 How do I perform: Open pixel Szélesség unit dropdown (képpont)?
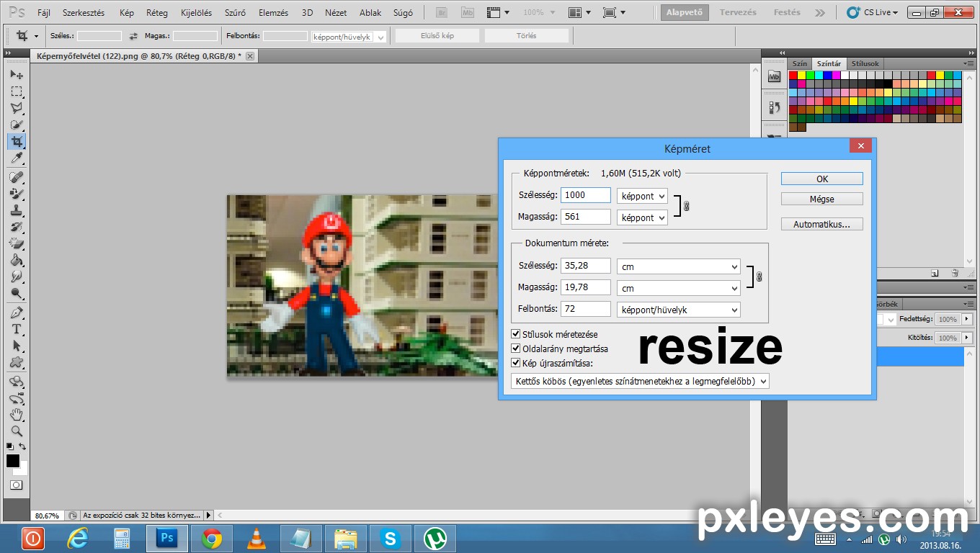click(x=642, y=196)
